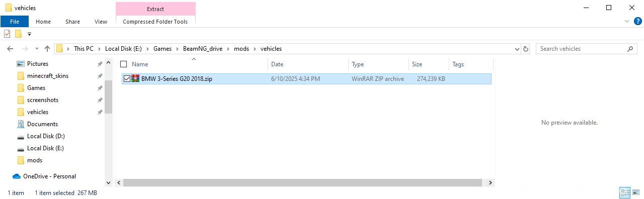Click the date 6/10/2025 4:34 PM cell

click(x=295, y=79)
